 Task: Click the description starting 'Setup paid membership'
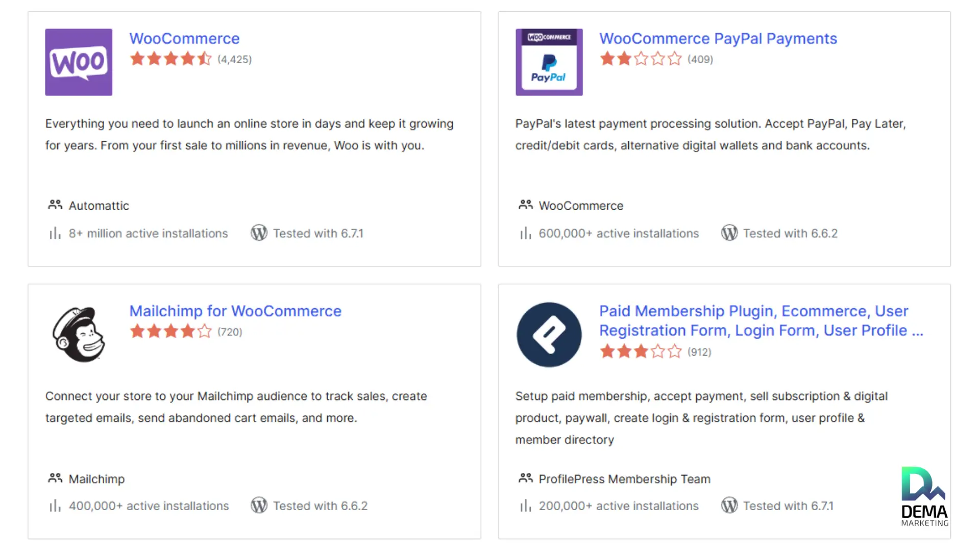(x=701, y=417)
